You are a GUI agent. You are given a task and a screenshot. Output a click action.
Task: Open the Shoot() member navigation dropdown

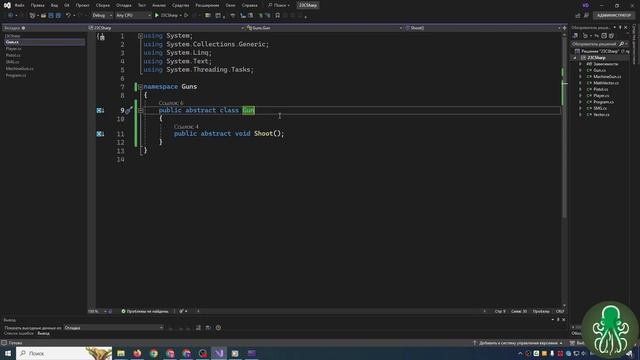tap(483, 28)
